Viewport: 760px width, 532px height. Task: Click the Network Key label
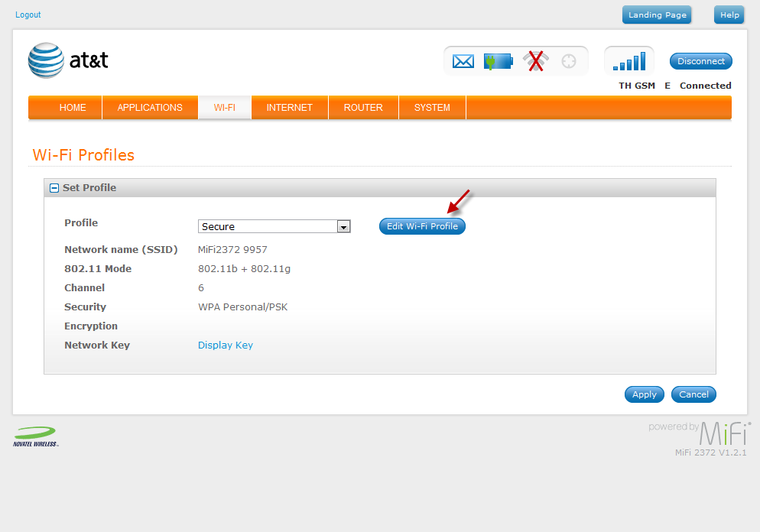[97, 345]
